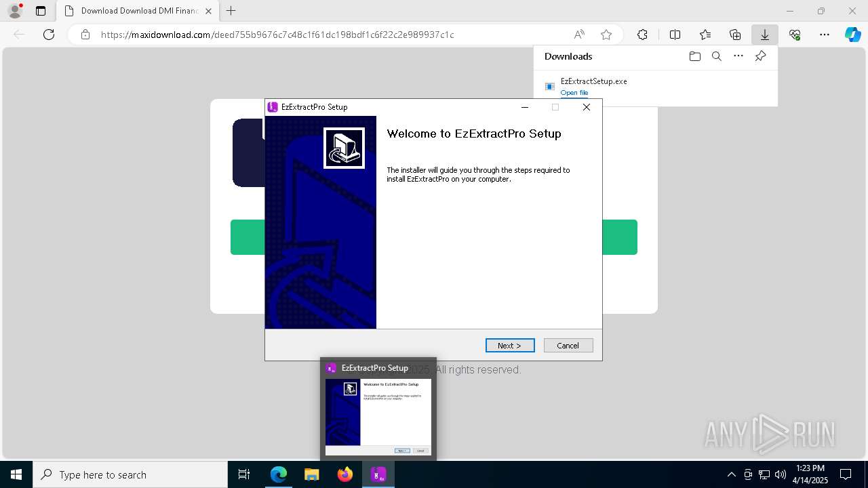
Task: Select the Download DMI Financ tab
Action: pos(138,11)
